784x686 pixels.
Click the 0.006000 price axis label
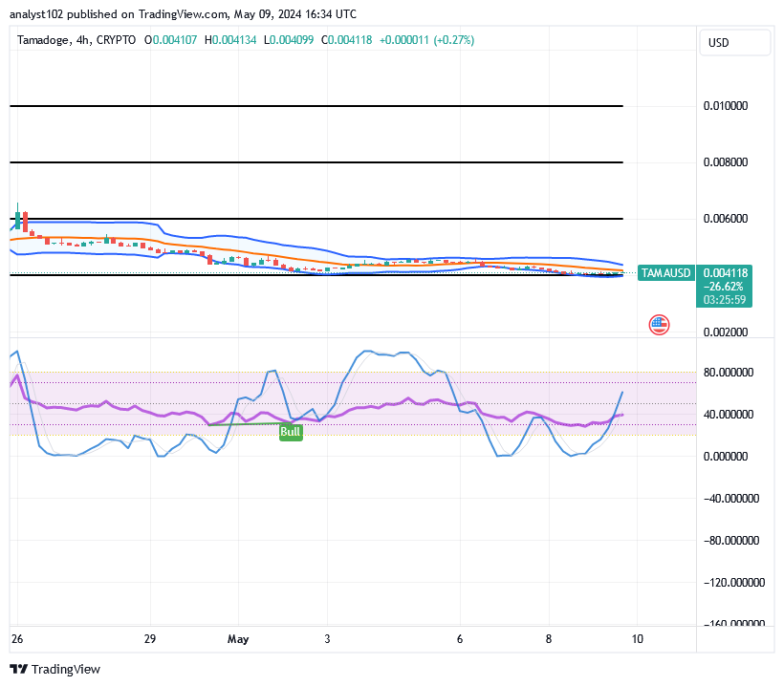click(x=726, y=219)
